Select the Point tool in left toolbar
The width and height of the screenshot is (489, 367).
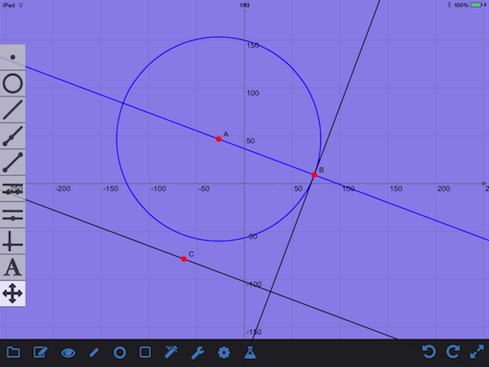point(13,57)
